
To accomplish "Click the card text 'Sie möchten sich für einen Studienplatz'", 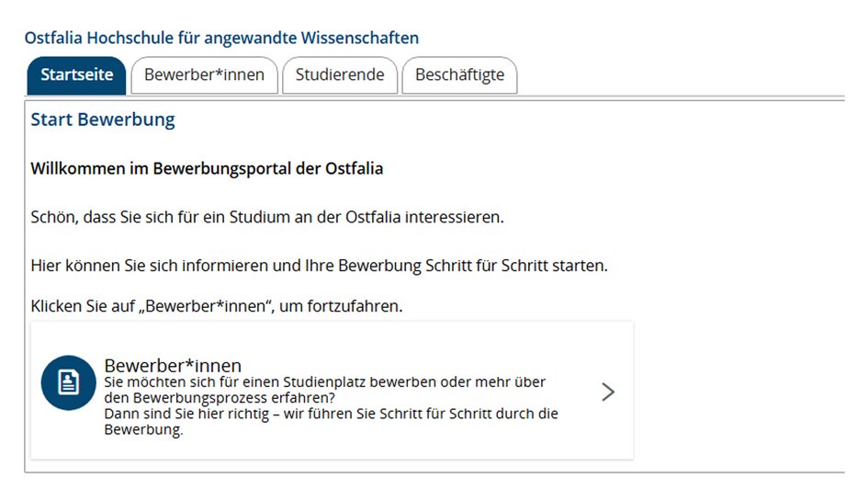I will 324,390.
